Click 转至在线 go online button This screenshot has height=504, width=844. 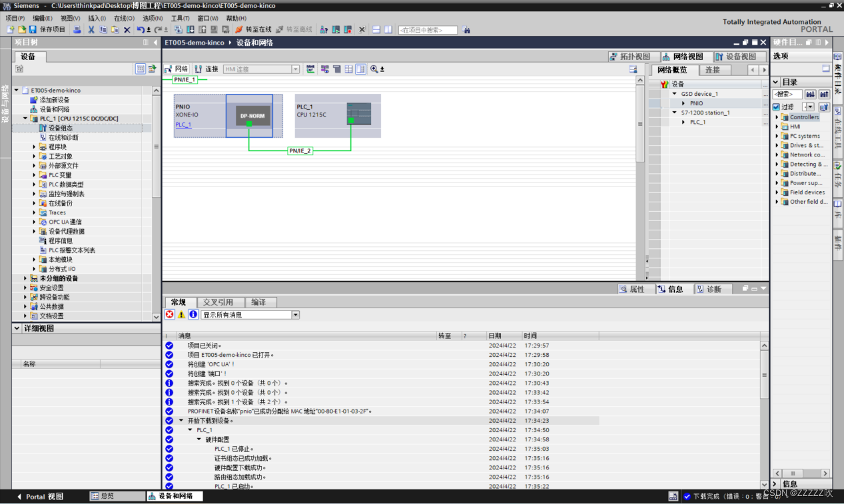[253, 30]
